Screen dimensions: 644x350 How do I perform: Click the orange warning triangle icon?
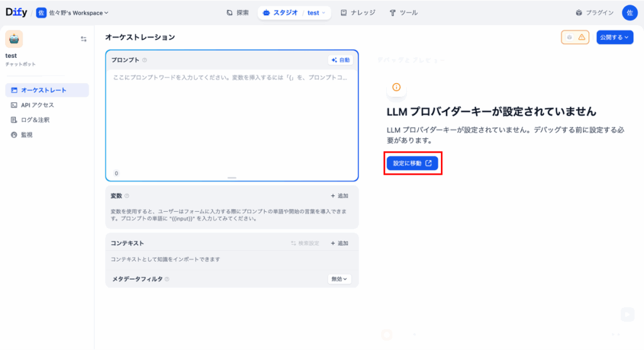click(x=582, y=37)
